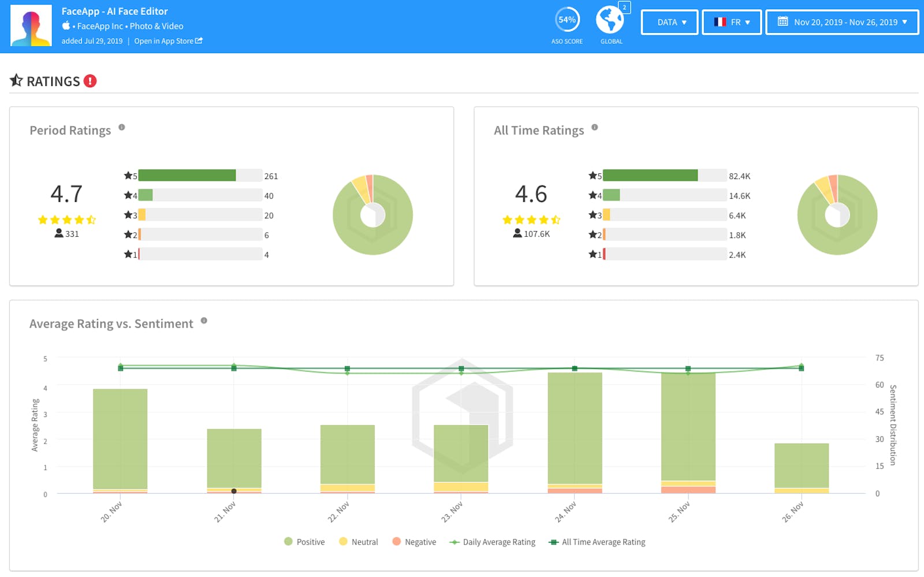Click the 21. Nov axis label
Image resolution: width=924 pixels, height=577 pixels.
[x=226, y=512]
